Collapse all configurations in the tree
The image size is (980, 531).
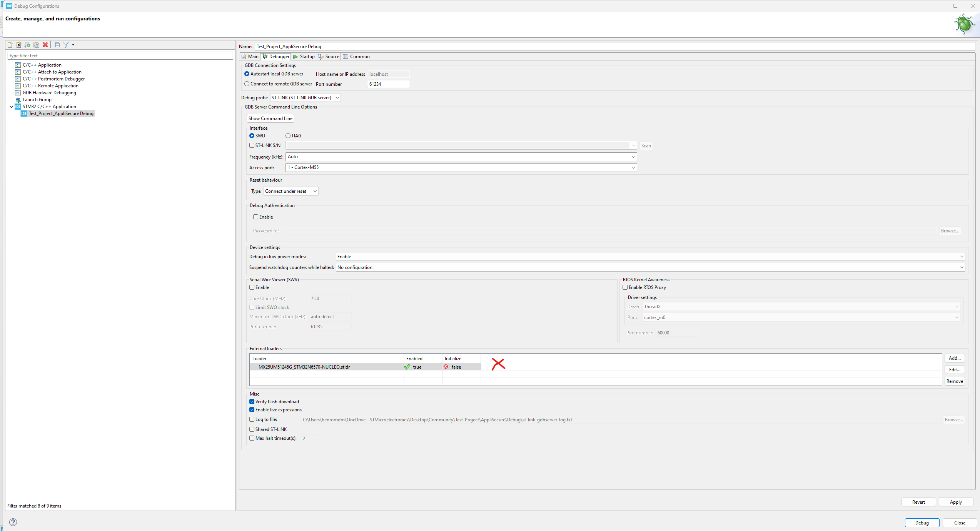click(x=57, y=45)
